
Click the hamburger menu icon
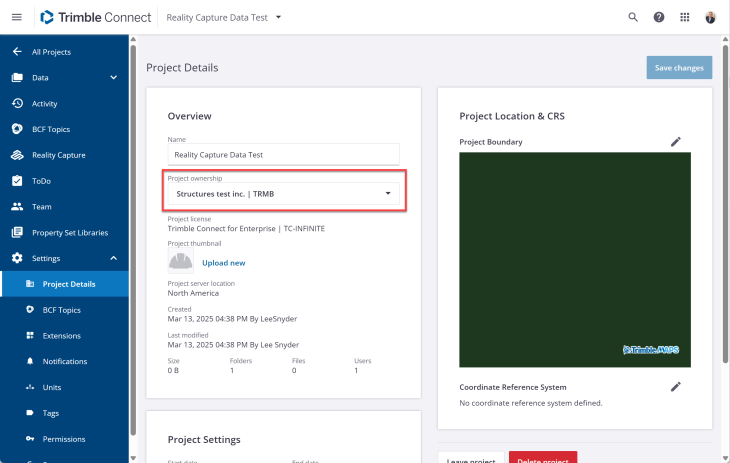click(17, 17)
